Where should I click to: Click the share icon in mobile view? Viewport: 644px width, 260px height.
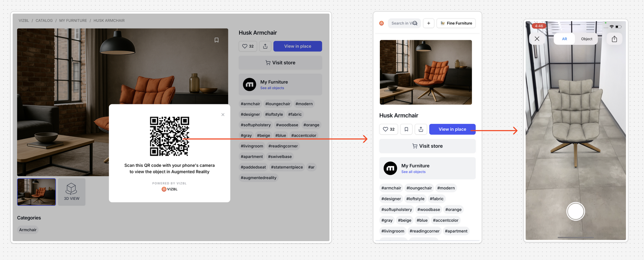[421, 129]
